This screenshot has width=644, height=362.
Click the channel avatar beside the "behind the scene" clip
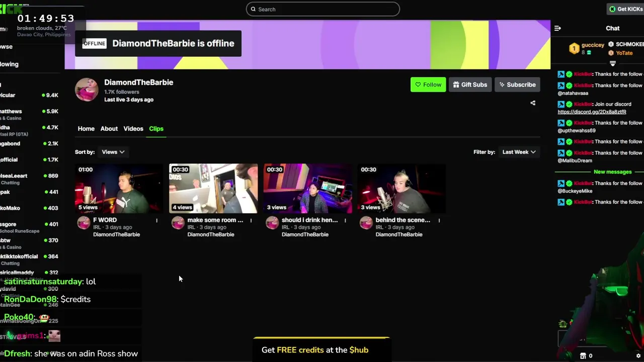(x=366, y=223)
